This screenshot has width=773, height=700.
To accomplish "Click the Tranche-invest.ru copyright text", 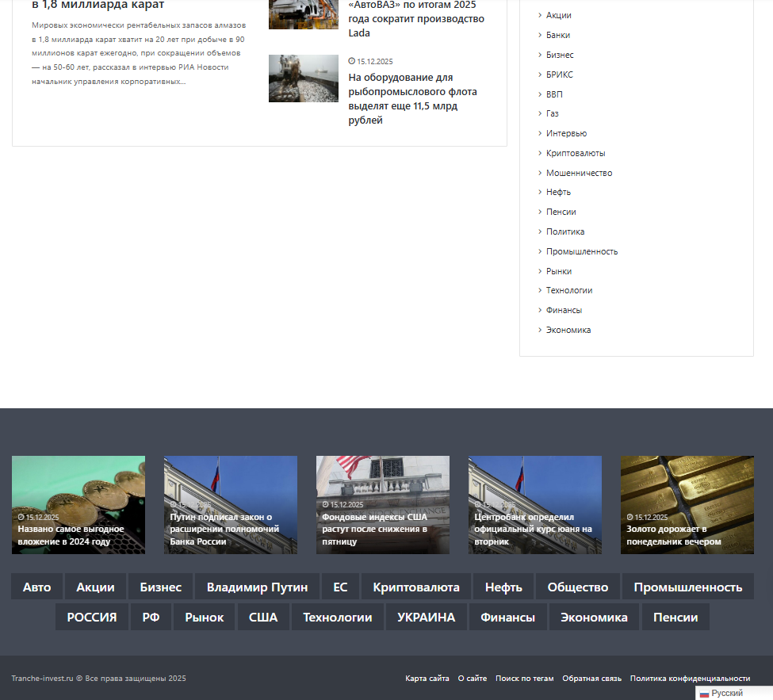I will point(98,679).
